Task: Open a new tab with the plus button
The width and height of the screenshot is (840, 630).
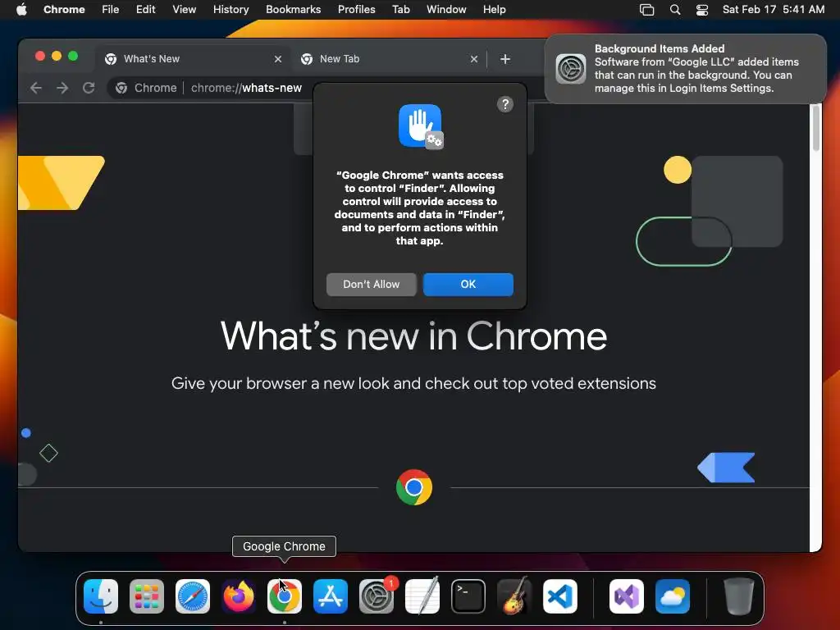Action: coord(504,59)
